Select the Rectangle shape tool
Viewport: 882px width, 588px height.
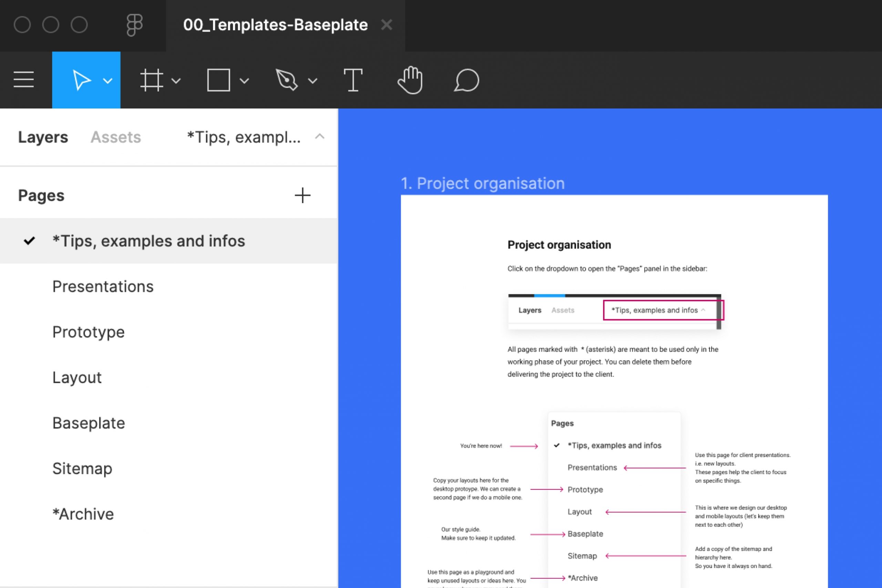click(x=218, y=80)
